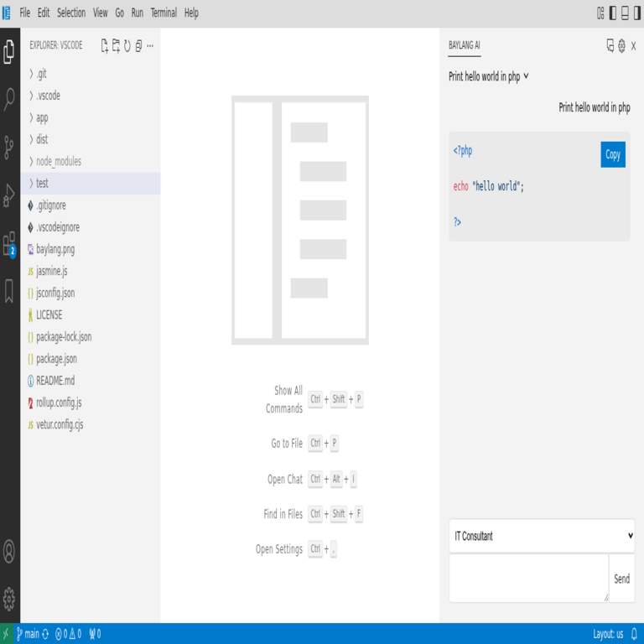The height and width of the screenshot is (644, 644).
Task: Toggle the bottom panel visibility
Action: point(625,13)
